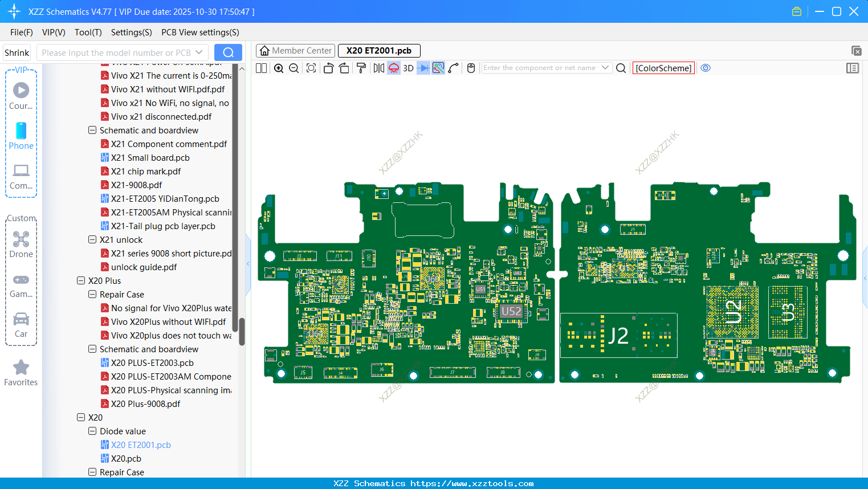The height and width of the screenshot is (489, 868).
Task: Toggle the eye visibility icon
Action: pyautogui.click(x=706, y=68)
